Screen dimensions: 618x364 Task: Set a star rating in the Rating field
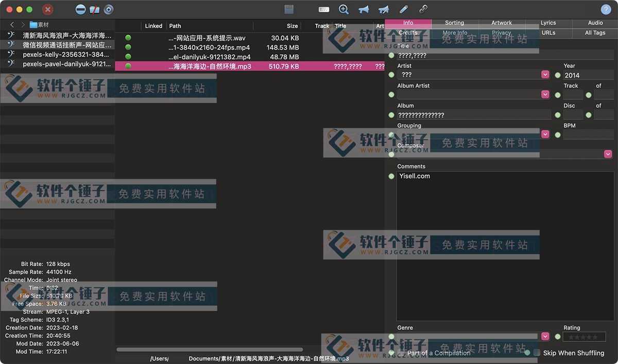coord(584,337)
